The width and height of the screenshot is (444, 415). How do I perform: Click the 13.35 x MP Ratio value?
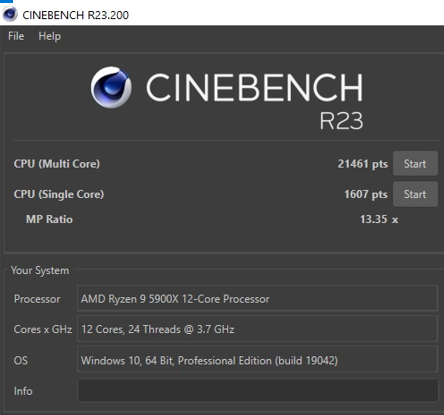click(379, 219)
